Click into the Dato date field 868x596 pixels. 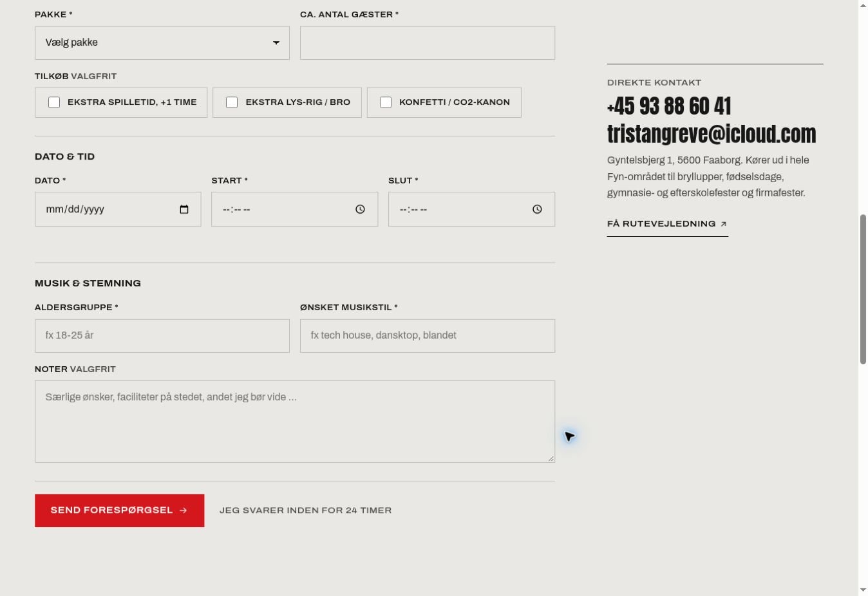click(118, 209)
